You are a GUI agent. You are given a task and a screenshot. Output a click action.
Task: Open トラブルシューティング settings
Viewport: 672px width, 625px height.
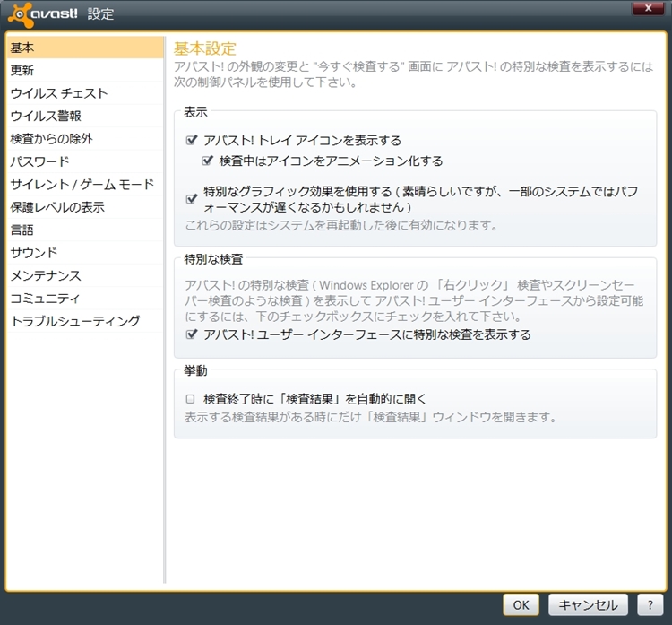(x=85, y=320)
